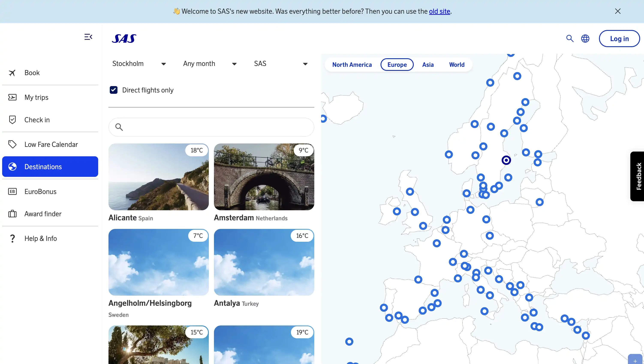This screenshot has height=364, width=644.
Task: Open EuroBonus page
Action: pos(50,191)
